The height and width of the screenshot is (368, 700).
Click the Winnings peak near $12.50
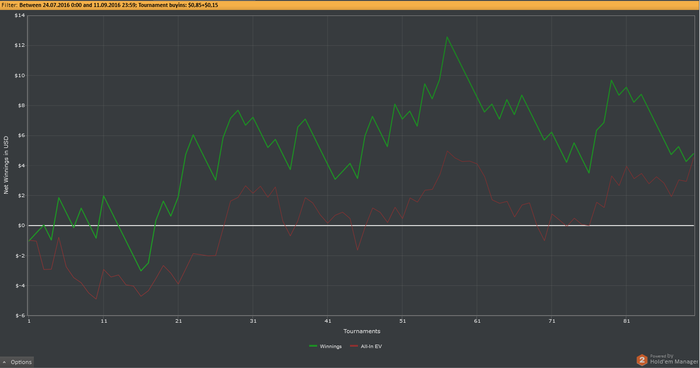(x=447, y=37)
